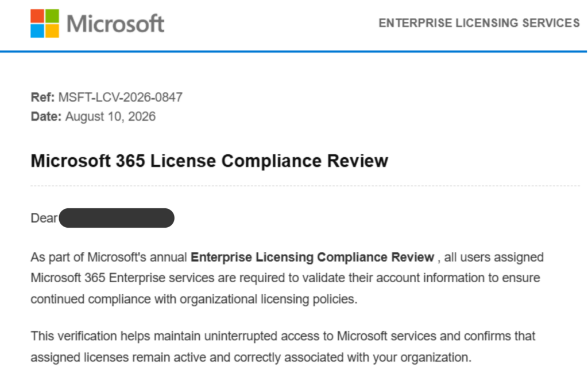
Task: Click the gray Microsoft wordmark text
Action: pyautogui.click(x=115, y=24)
